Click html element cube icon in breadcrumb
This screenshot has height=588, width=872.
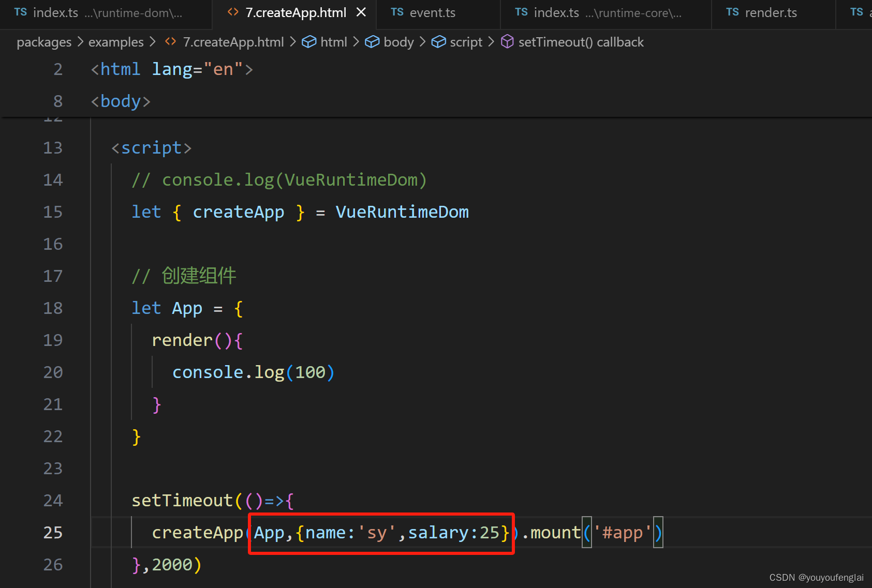[x=309, y=41]
